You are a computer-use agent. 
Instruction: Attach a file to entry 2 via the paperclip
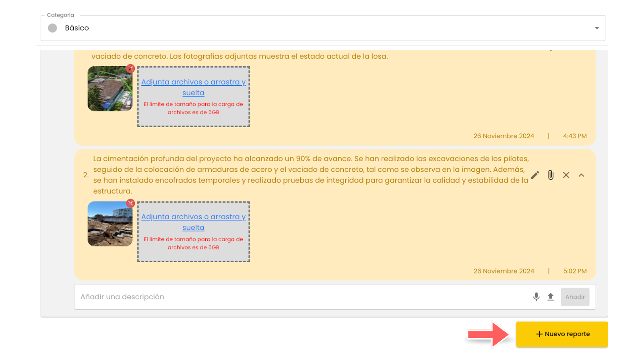point(551,175)
